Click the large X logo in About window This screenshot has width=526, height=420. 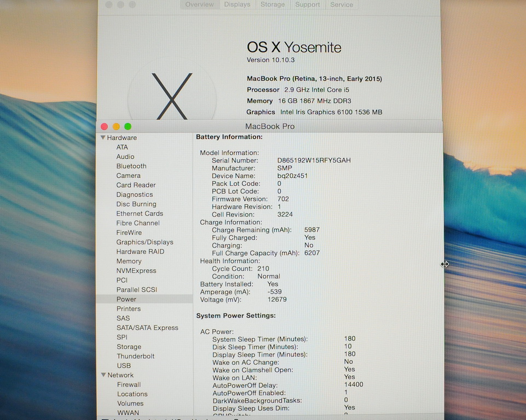tap(172, 96)
